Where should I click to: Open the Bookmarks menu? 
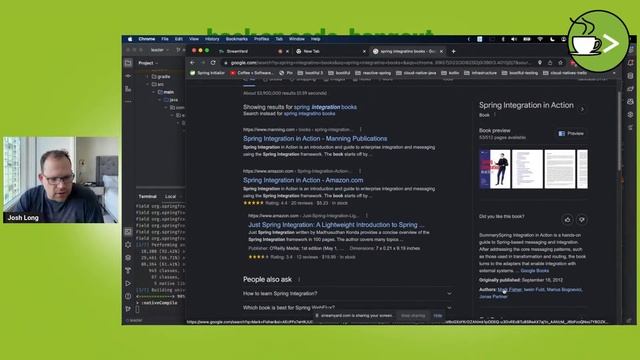(x=237, y=39)
